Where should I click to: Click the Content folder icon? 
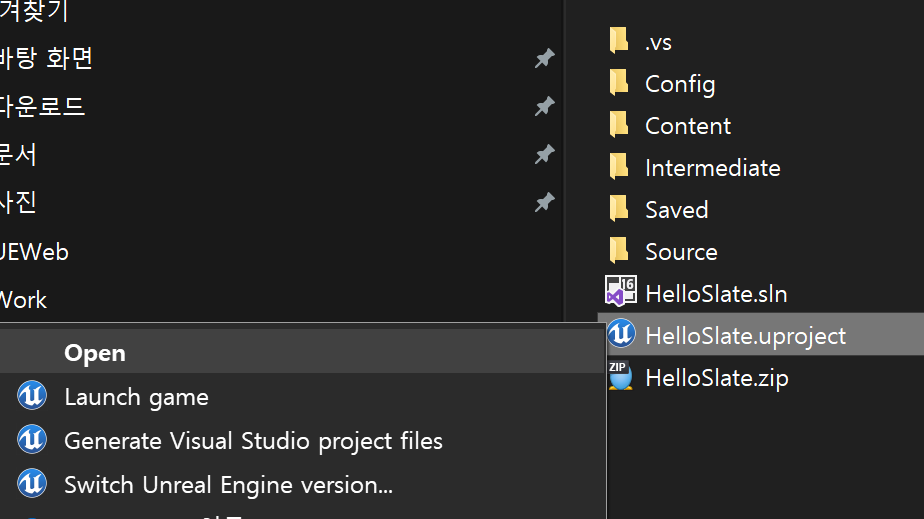click(619, 124)
